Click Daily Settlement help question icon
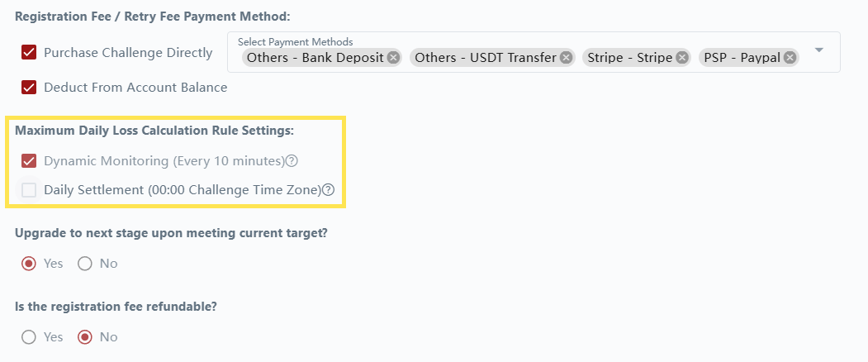This screenshot has height=362, width=868. tap(328, 190)
